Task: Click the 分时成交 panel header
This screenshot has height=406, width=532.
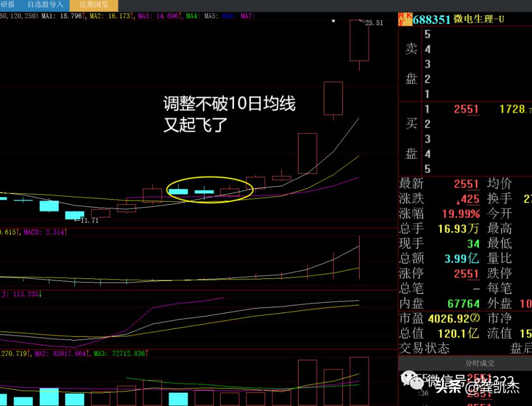Action: tap(479, 363)
